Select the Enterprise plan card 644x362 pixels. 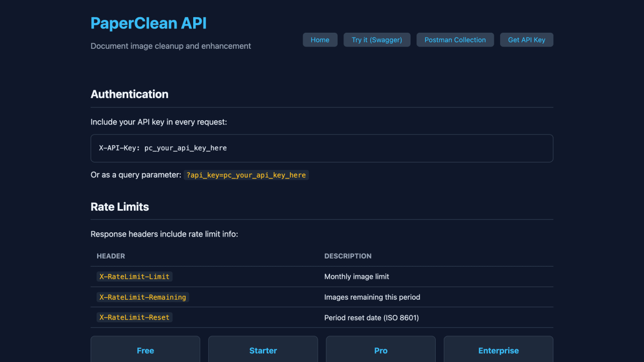tap(499, 349)
